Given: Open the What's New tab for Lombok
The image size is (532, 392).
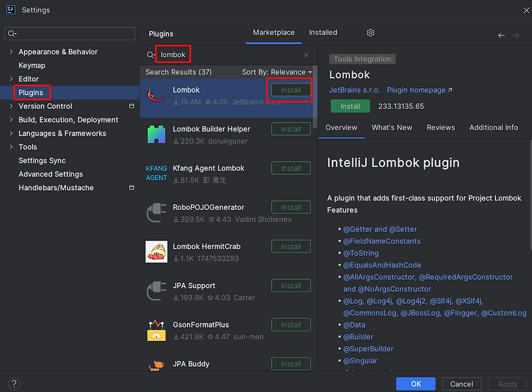Looking at the screenshot, I should point(392,127).
